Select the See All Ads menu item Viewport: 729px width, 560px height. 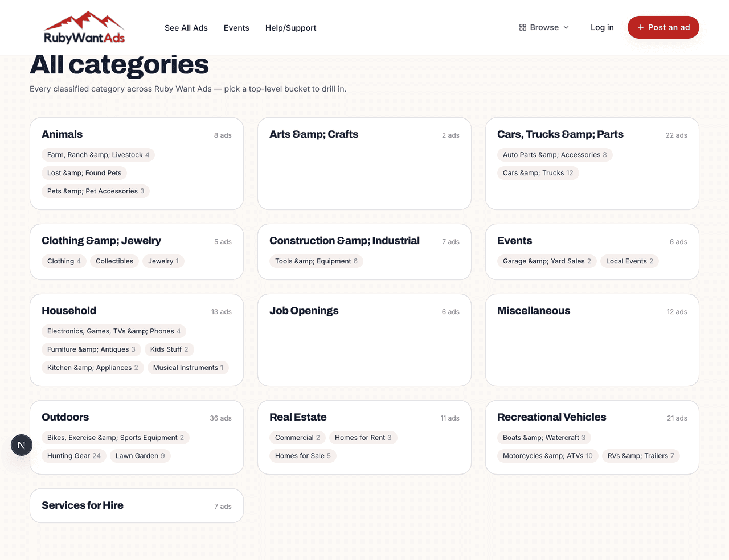click(186, 27)
